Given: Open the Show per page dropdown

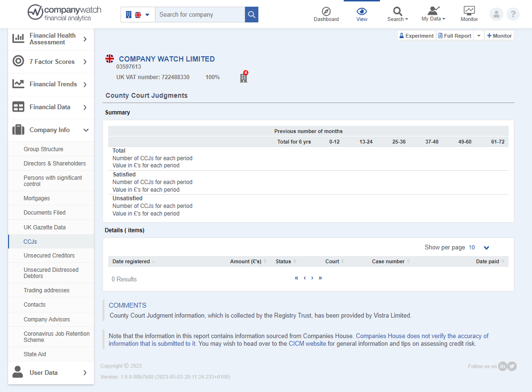Looking at the screenshot, I should click(x=479, y=248).
